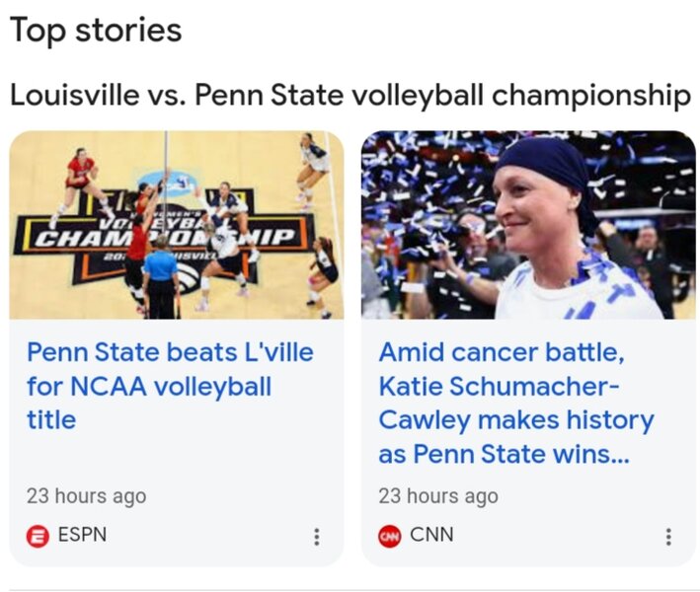This screenshot has width=700, height=592.
Task: Select the Louisville vs. Penn State championship title
Action: tap(350, 96)
